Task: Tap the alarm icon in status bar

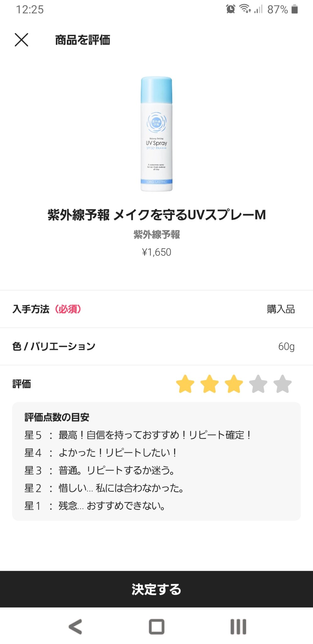Action: 231,9
